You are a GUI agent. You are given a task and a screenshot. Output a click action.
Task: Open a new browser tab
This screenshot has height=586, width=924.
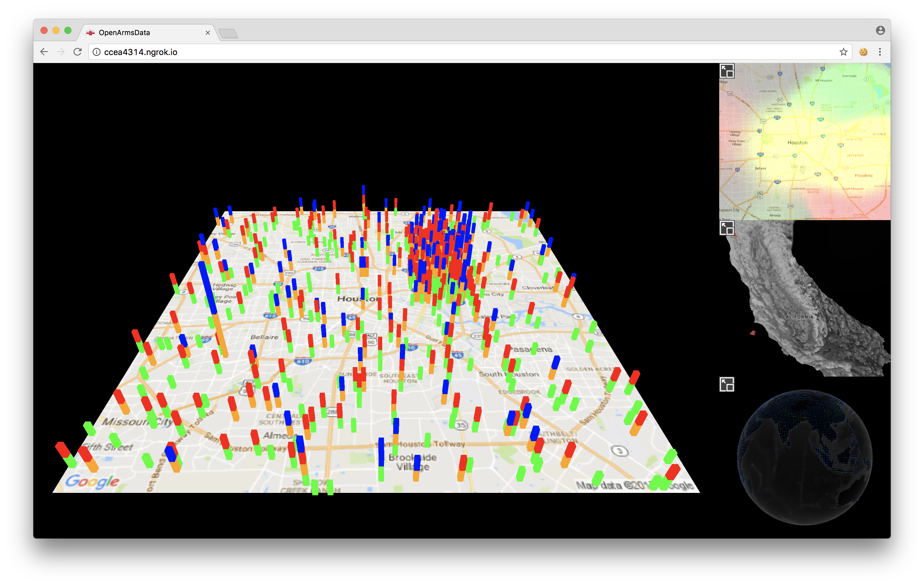[x=229, y=34]
